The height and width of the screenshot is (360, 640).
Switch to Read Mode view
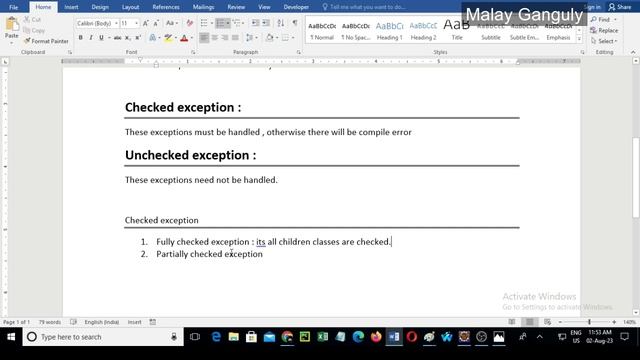coord(512,322)
